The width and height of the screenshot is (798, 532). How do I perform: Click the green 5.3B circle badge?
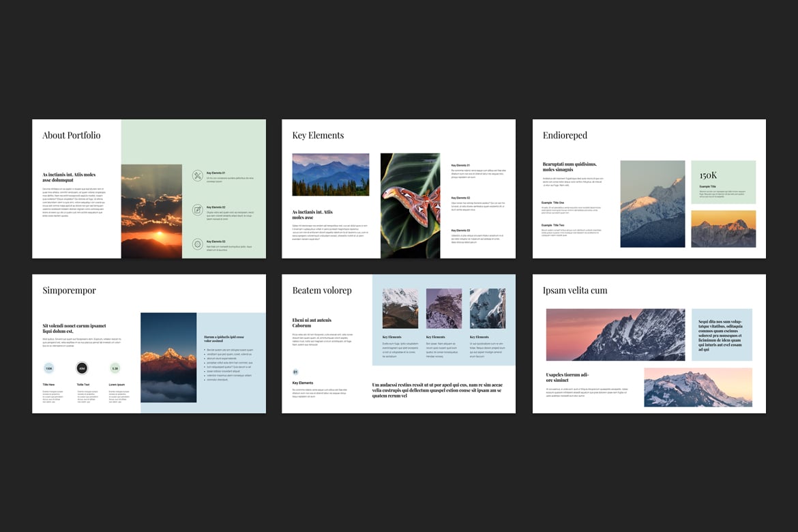click(x=115, y=368)
